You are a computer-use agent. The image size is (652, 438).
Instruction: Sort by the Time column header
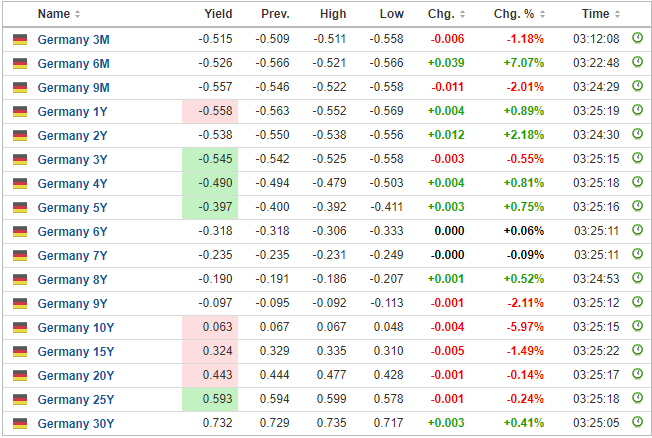(x=600, y=14)
